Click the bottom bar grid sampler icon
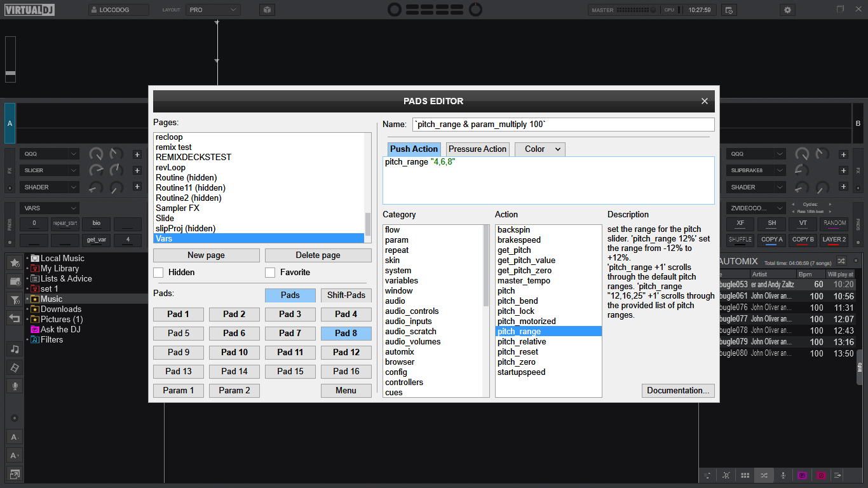Viewport: 868px width, 488px height. 745,475
